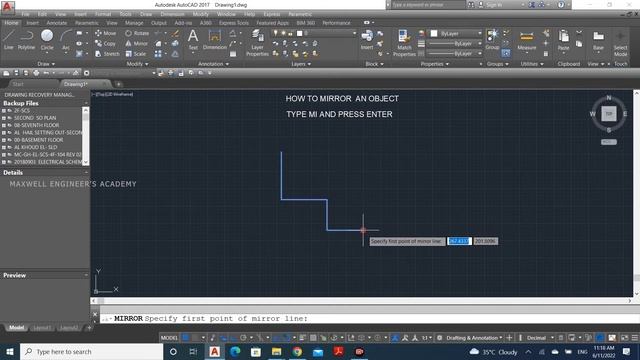Click the ViewCube TOP face

(609, 113)
